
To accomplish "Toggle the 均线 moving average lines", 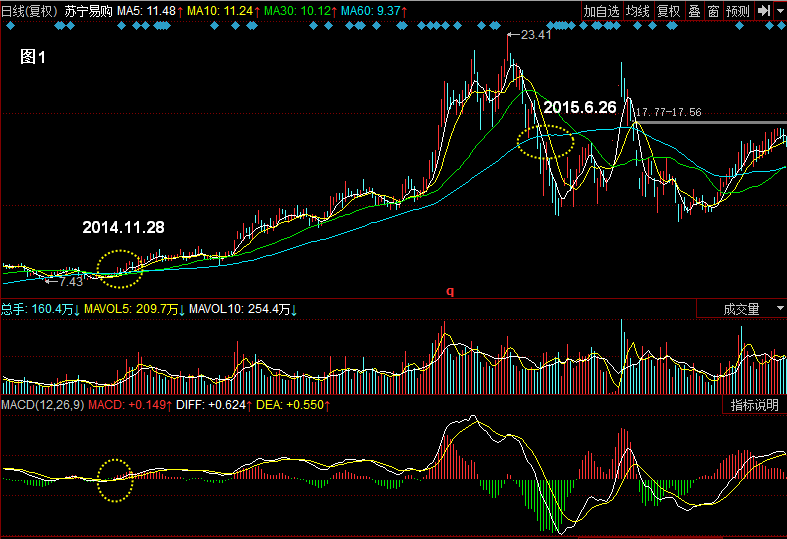I will [637, 10].
